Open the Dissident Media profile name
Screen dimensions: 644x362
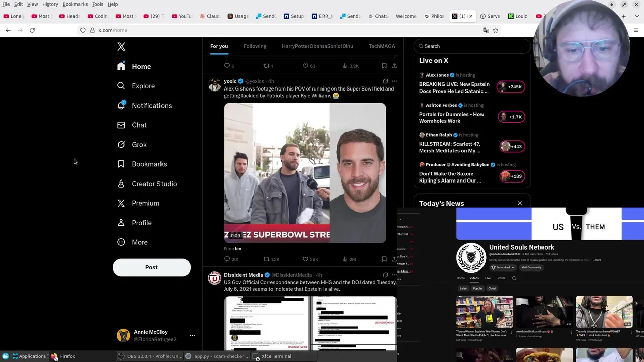pos(244,275)
